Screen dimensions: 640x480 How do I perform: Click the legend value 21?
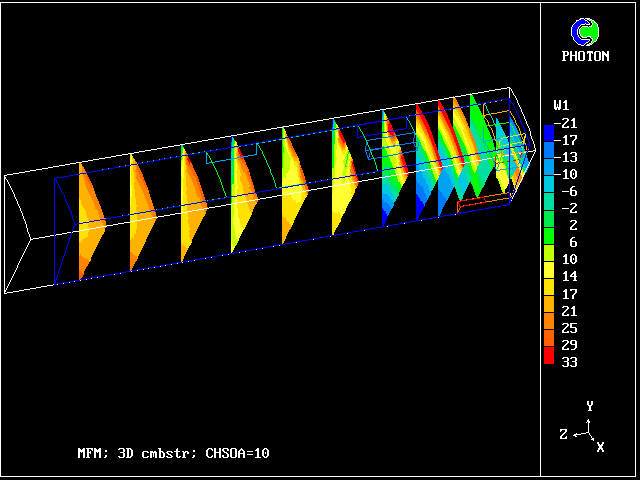click(567, 310)
